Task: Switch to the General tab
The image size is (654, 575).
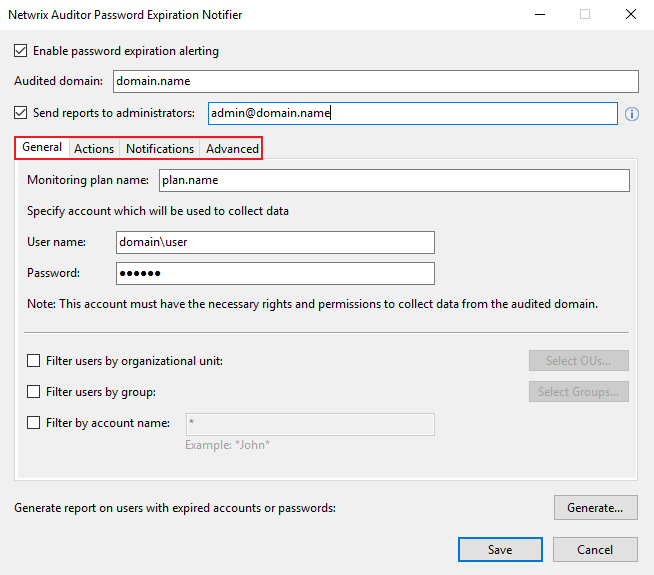Action: [x=42, y=148]
